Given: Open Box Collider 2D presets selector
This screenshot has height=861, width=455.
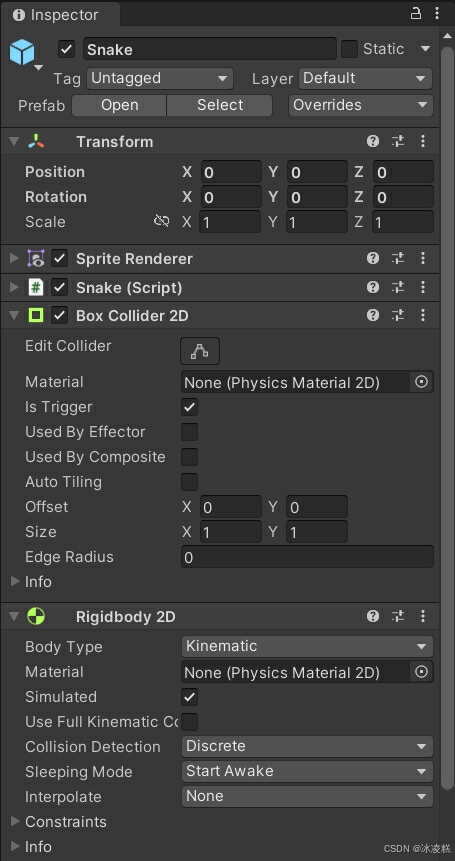Looking at the screenshot, I should (x=398, y=315).
